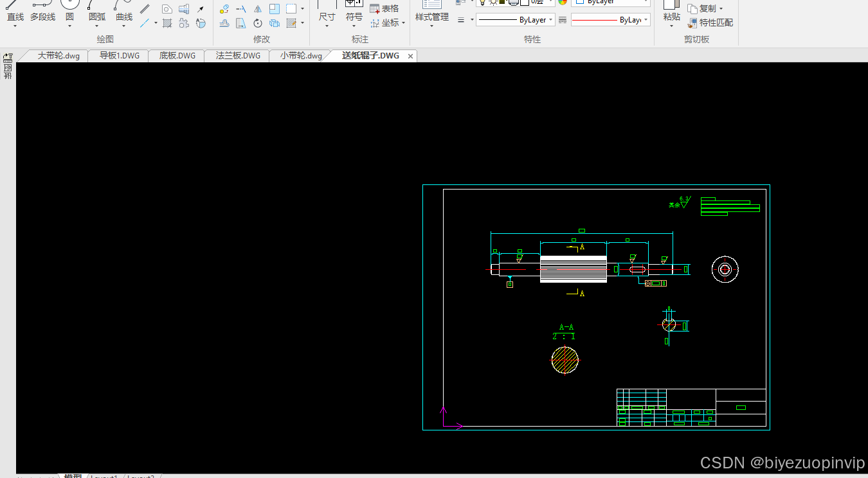
Task: Click the rotate icon in 修改 panel
Action: click(257, 23)
